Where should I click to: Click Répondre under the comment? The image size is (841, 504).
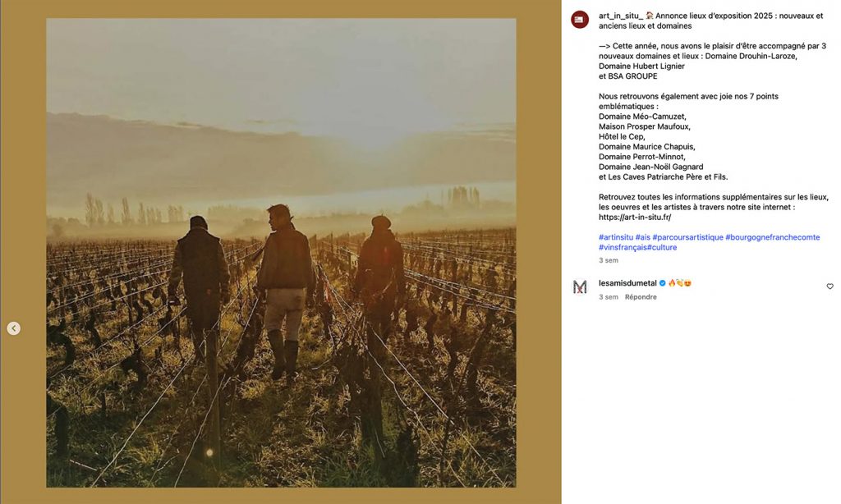tap(641, 297)
